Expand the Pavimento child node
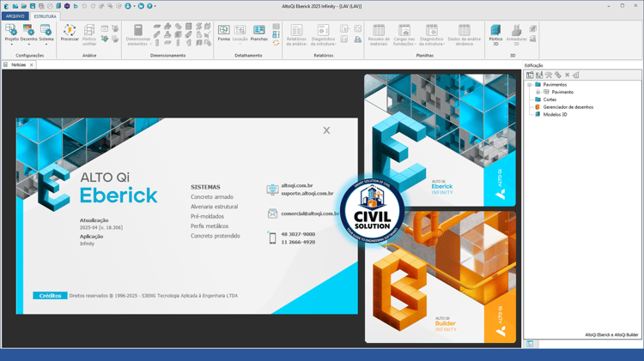Screen dimensions: 644x361 pos(538,92)
